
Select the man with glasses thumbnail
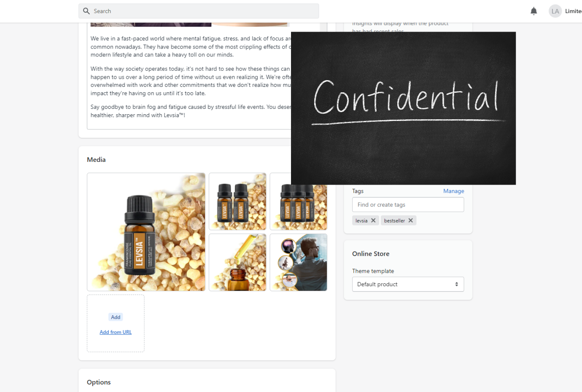click(298, 262)
